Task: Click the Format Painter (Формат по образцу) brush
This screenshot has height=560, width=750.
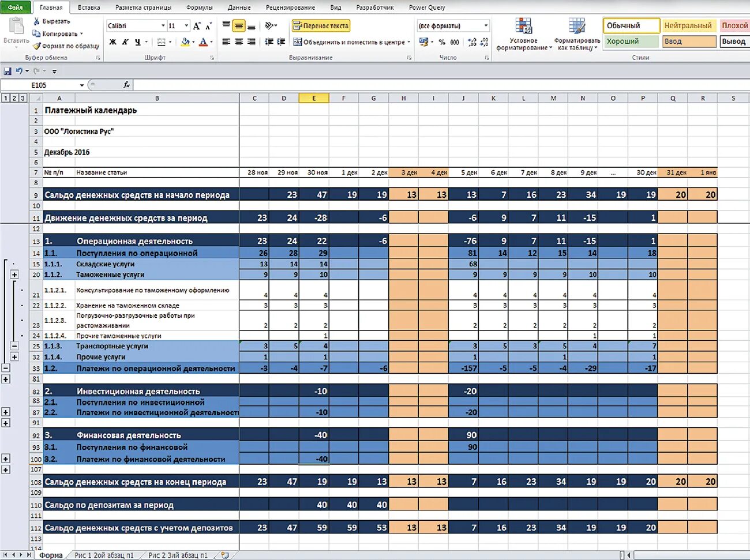Action: [66, 46]
